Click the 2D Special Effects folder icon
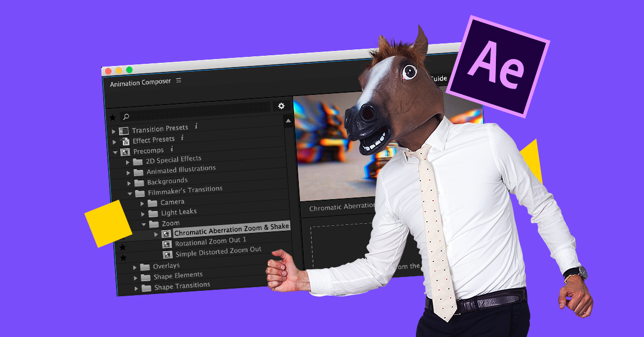The width and height of the screenshot is (644, 337). click(138, 162)
